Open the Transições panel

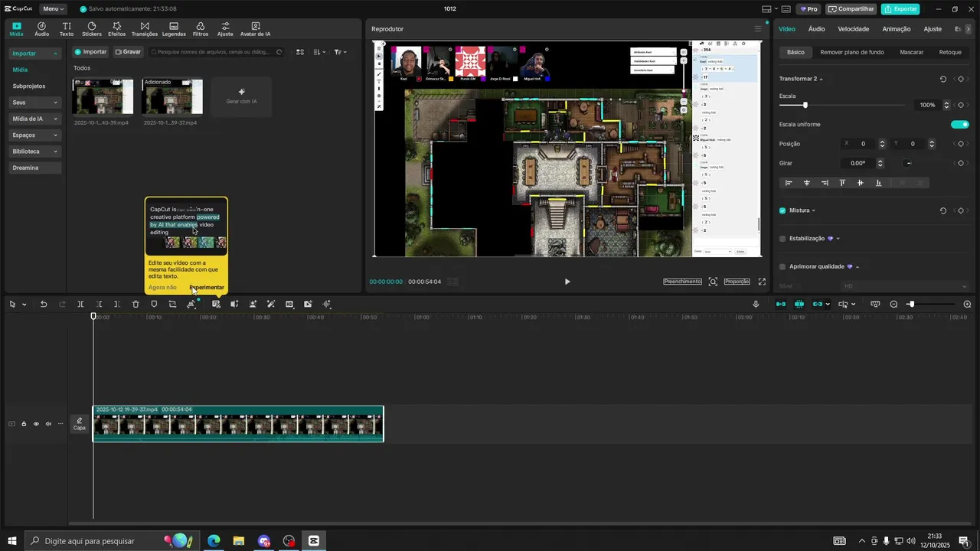point(145,29)
